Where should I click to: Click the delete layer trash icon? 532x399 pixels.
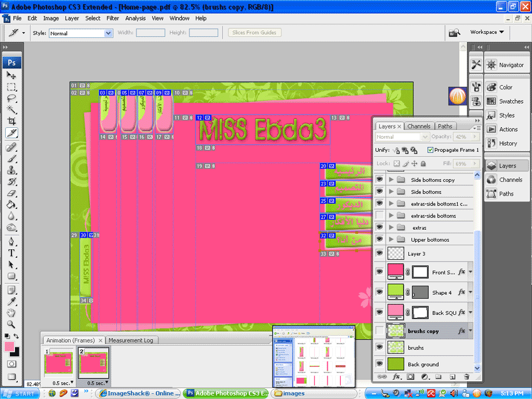(466, 377)
